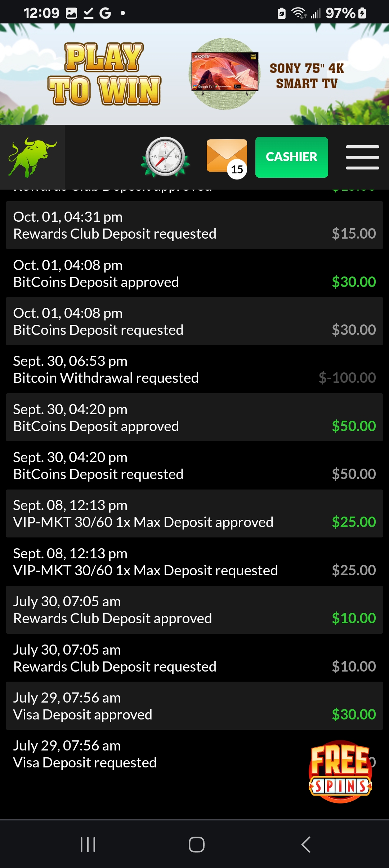389x868 pixels.
Task: Select Oct. 01 BitCoins Deposit approved row
Action: [x=194, y=273]
